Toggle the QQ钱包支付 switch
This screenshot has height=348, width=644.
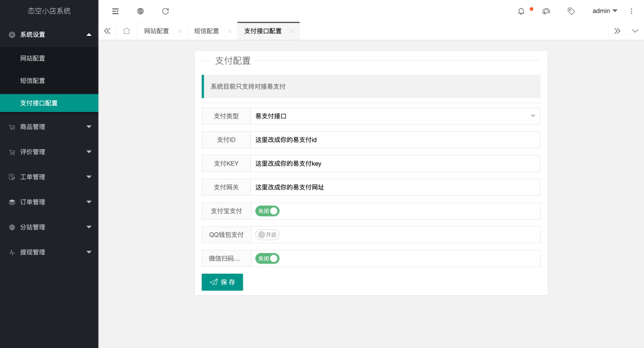point(267,235)
